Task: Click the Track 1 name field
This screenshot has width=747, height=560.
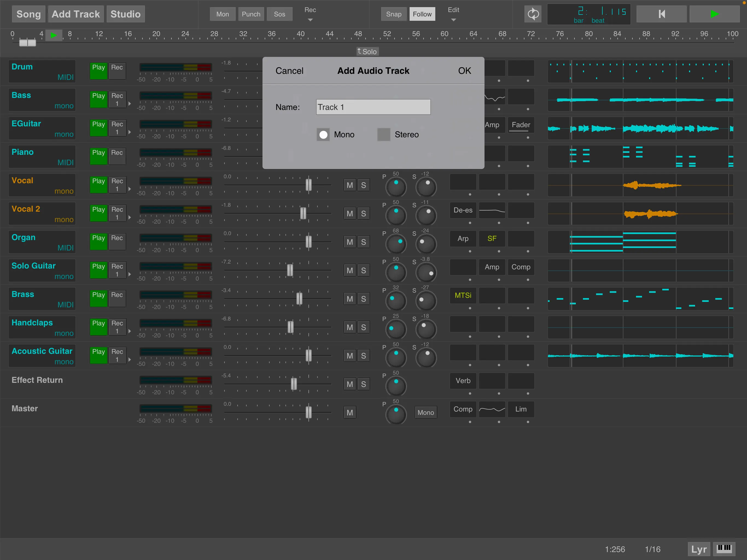Action: [373, 107]
